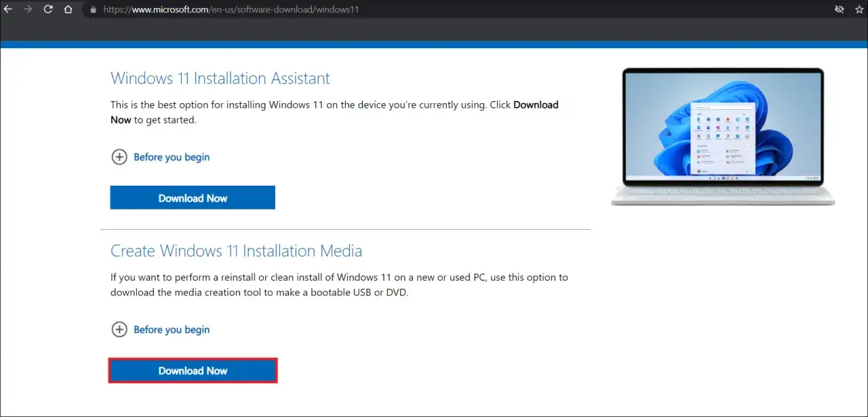The height and width of the screenshot is (417, 868).
Task: Click the text 'This is the best option for installing'
Action: [189, 105]
